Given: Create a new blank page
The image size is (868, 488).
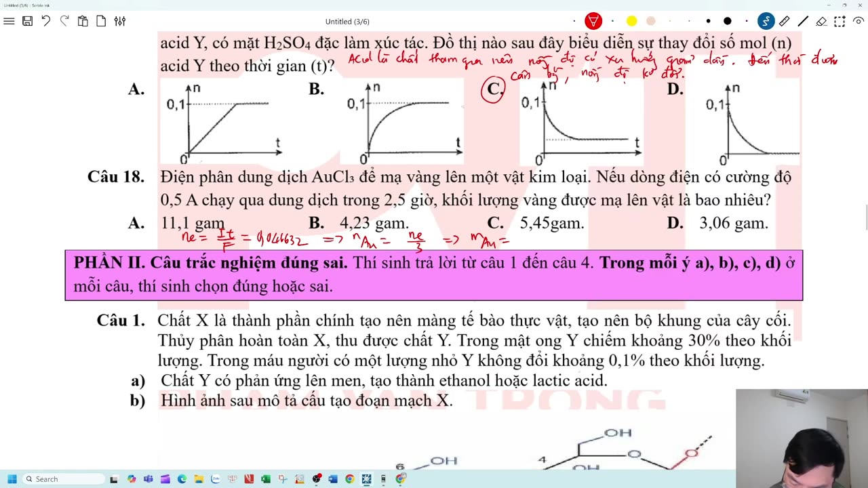Looking at the screenshot, I should click(x=101, y=21).
